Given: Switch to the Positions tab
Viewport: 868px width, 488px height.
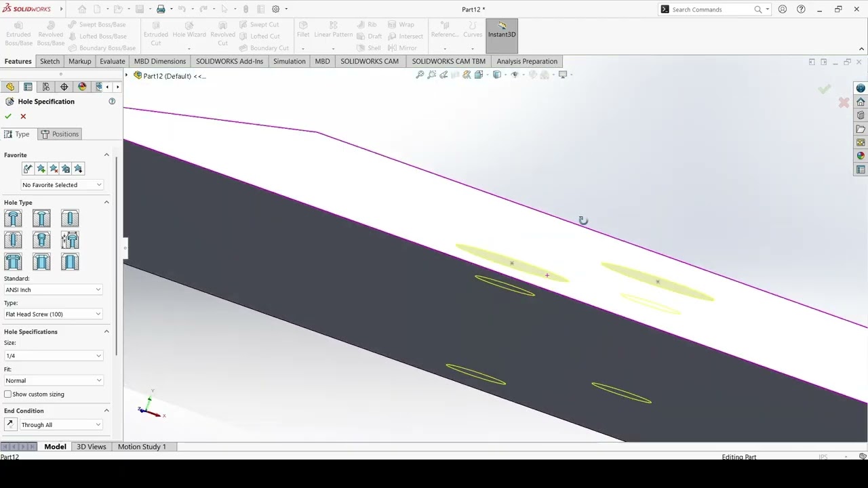Looking at the screenshot, I should point(60,134).
